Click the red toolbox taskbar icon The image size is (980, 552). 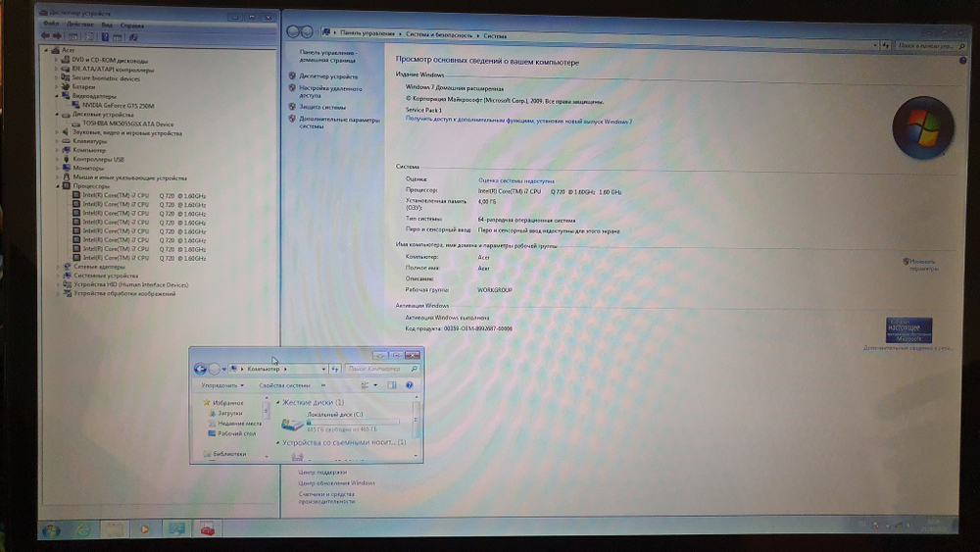click(x=208, y=529)
